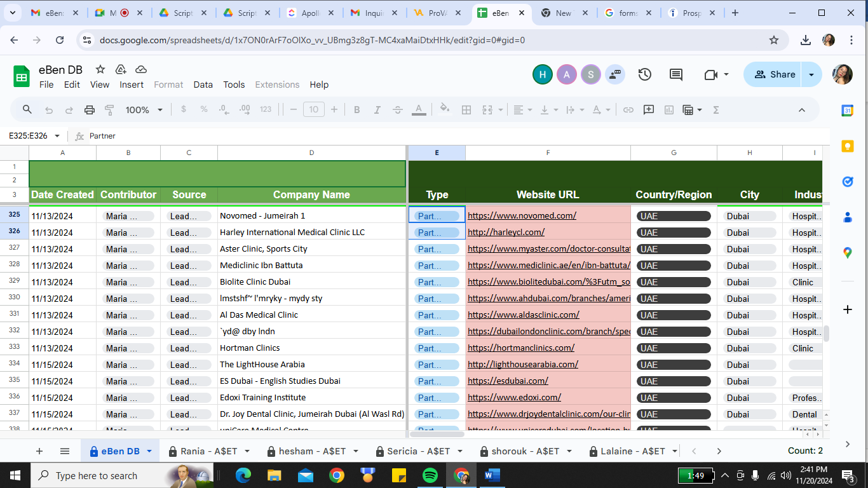
Task: Undo the last action in toolbar
Action: click(49, 110)
